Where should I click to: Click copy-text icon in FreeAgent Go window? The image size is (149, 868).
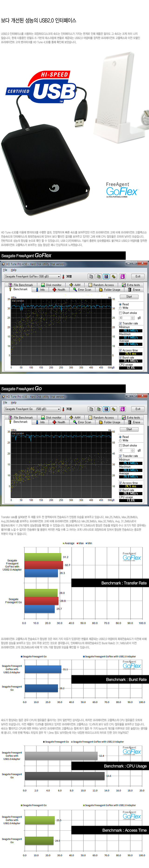(x=91, y=409)
